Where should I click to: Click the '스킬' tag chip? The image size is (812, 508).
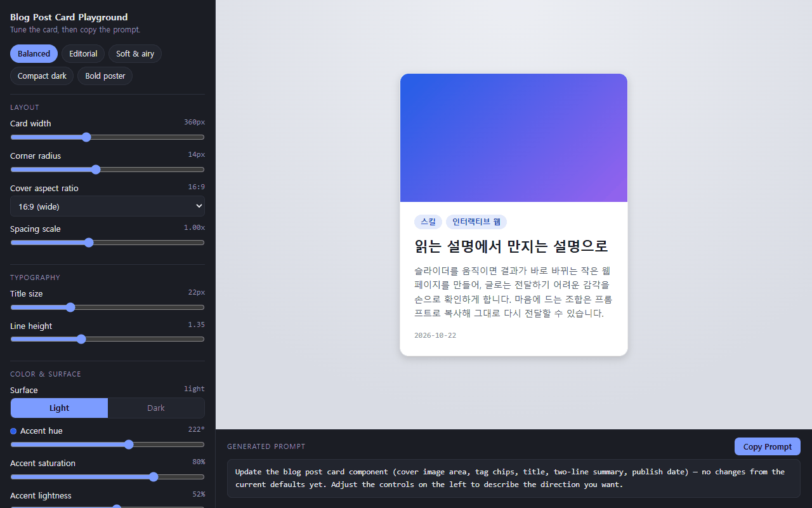pyautogui.click(x=428, y=222)
